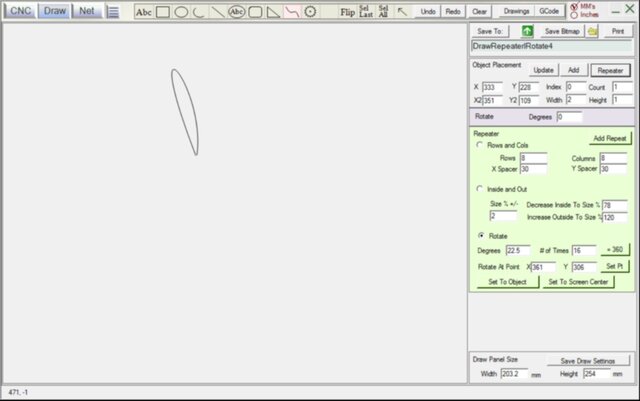Click Sel Last tool
This screenshot has height=401, width=640.
pyautogui.click(x=366, y=11)
